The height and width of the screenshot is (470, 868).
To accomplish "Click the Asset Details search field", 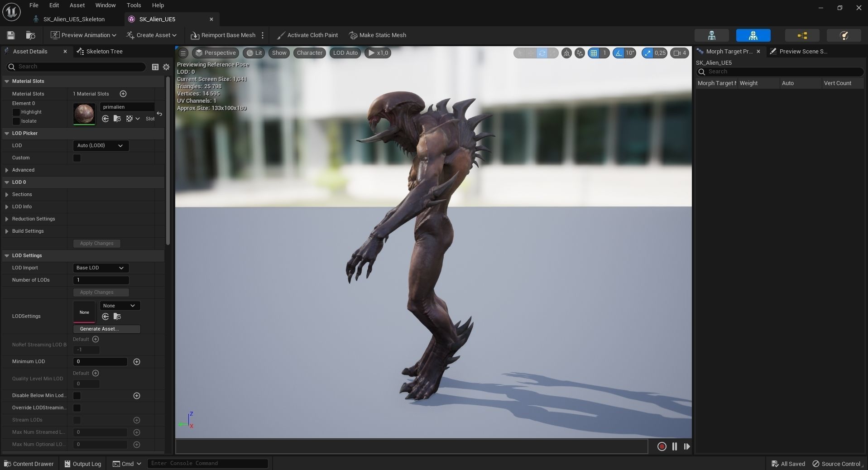I will pyautogui.click(x=76, y=67).
